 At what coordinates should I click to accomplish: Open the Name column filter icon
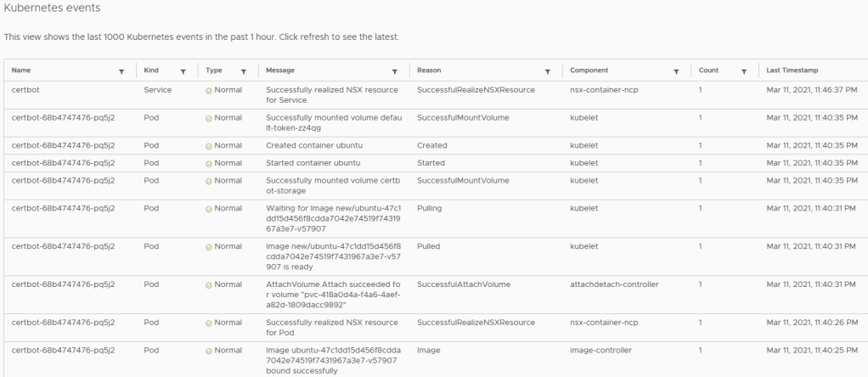pos(121,71)
